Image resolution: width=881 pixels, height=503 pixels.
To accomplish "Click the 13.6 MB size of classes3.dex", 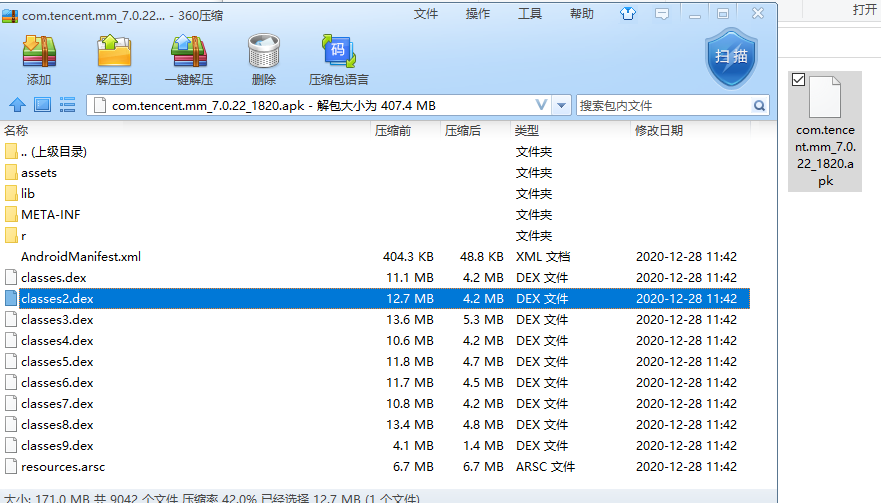I will pyautogui.click(x=410, y=319).
